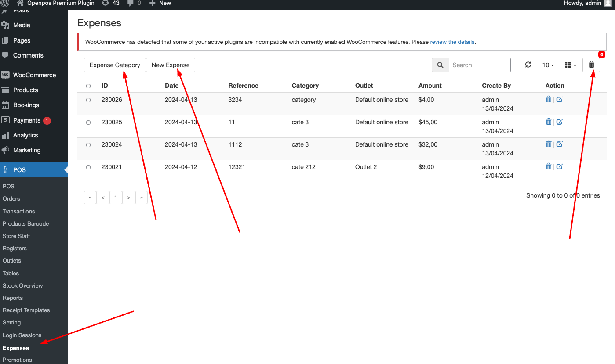Image resolution: width=615 pixels, height=364 pixels.
Task: Check the row checkbox for expense 230026
Action: tap(88, 100)
